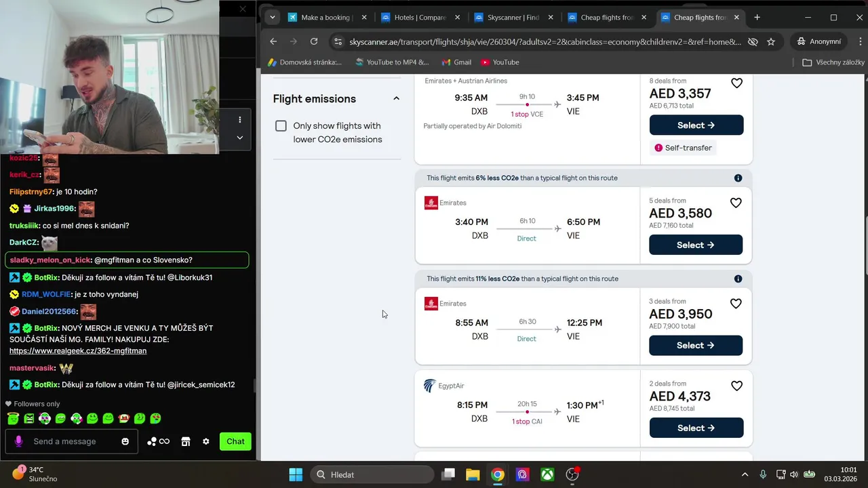Select the EgyptAir AED 4,373 flight
The height and width of the screenshot is (488, 868).
coord(696,428)
